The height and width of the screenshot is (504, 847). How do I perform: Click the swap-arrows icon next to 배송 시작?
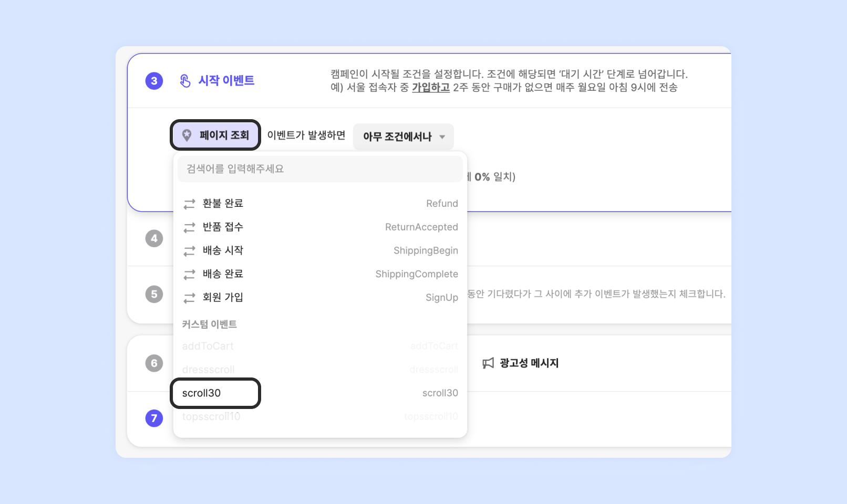point(189,251)
